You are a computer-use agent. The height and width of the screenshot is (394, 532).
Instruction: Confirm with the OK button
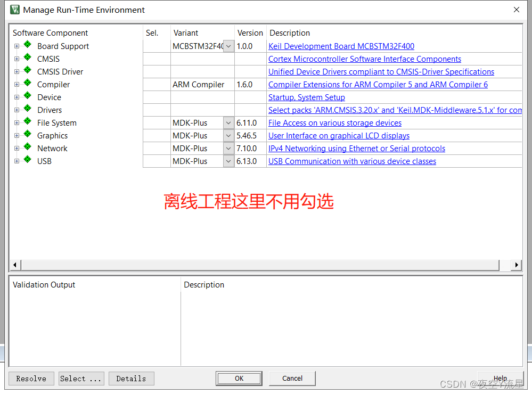[x=239, y=379]
